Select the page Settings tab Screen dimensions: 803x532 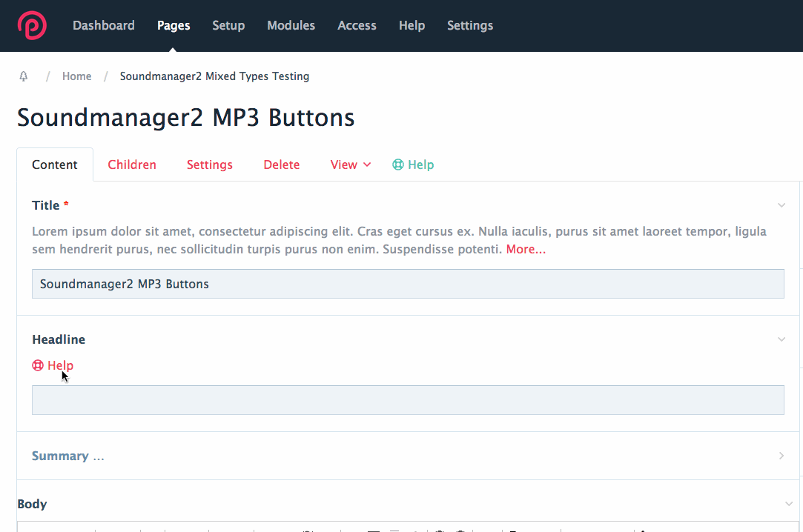[x=209, y=164]
